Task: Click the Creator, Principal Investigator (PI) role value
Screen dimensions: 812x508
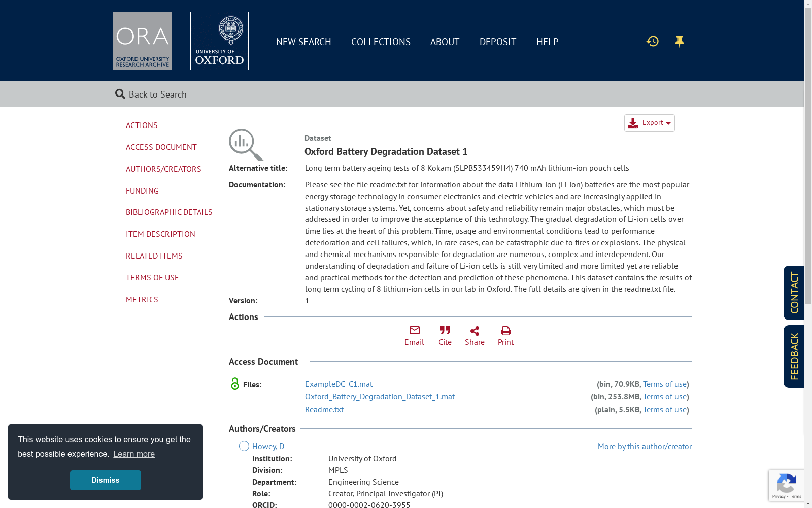Action: 386,493
